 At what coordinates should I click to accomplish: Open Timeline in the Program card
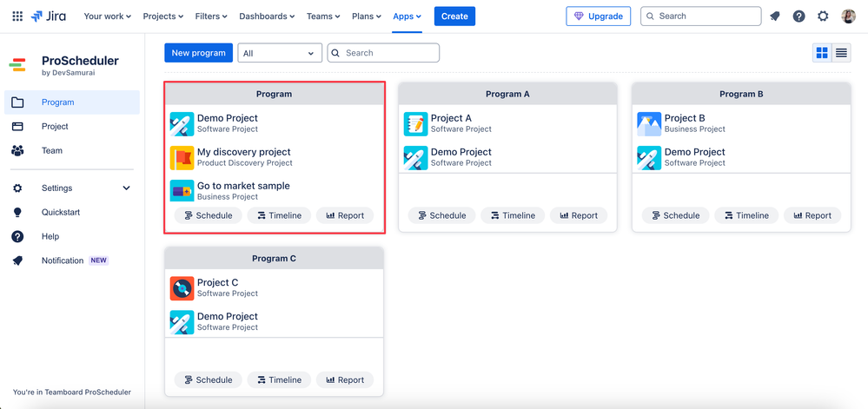(280, 216)
